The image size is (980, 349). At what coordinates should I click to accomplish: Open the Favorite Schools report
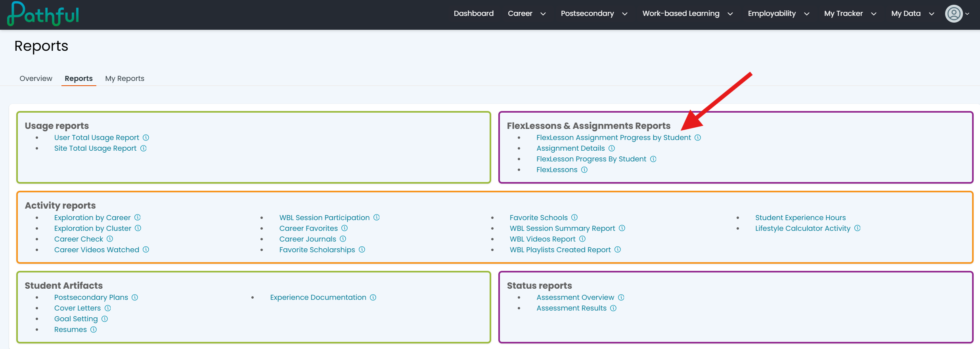539,217
